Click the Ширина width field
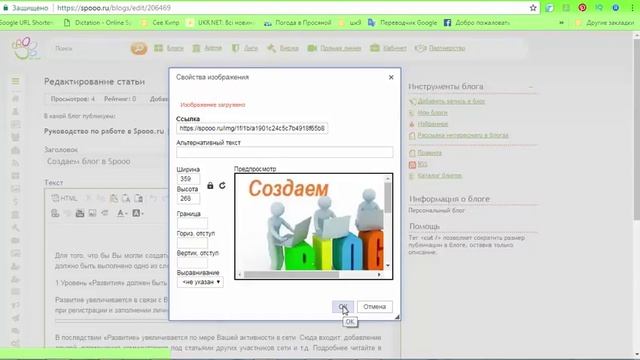Viewport: 640px width, 360px height. 188,179
